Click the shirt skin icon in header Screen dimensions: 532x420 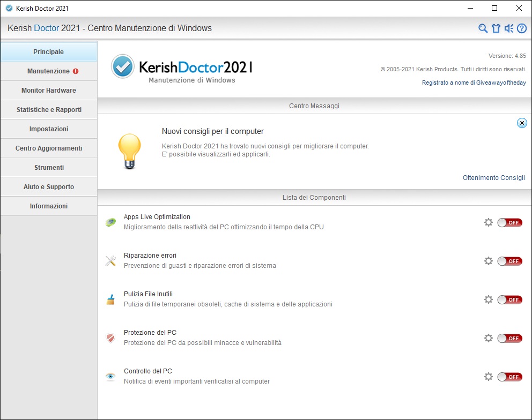[x=496, y=28]
